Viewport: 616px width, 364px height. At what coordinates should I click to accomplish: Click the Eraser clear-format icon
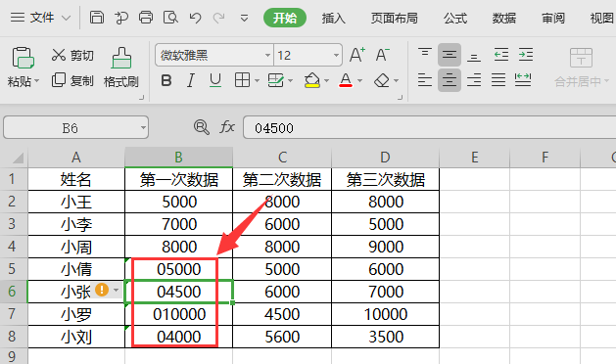pos(382,80)
